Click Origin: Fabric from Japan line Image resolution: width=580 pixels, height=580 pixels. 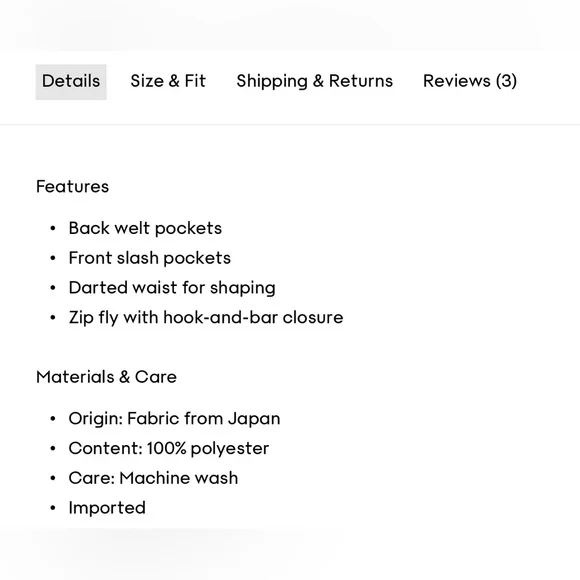click(174, 419)
